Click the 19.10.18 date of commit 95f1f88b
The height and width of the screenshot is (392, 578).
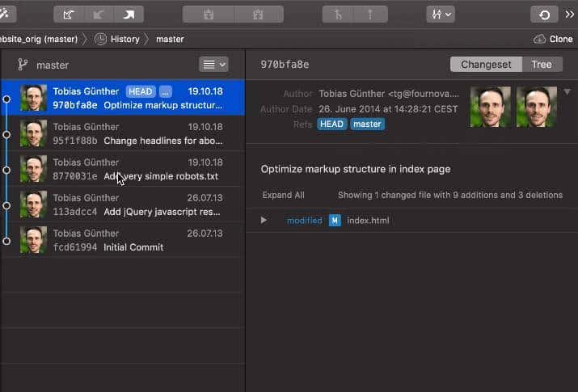pyautogui.click(x=205, y=127)
